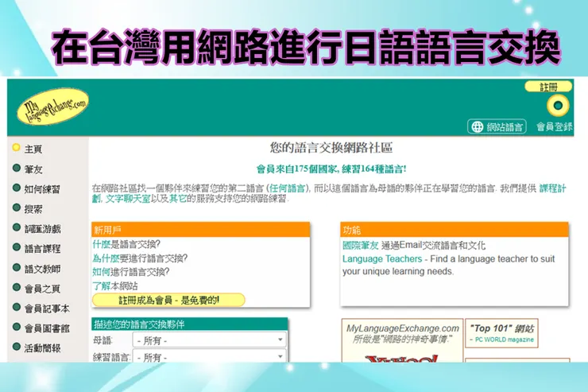Click the Language Teachers link

click(x=382, y=259)
